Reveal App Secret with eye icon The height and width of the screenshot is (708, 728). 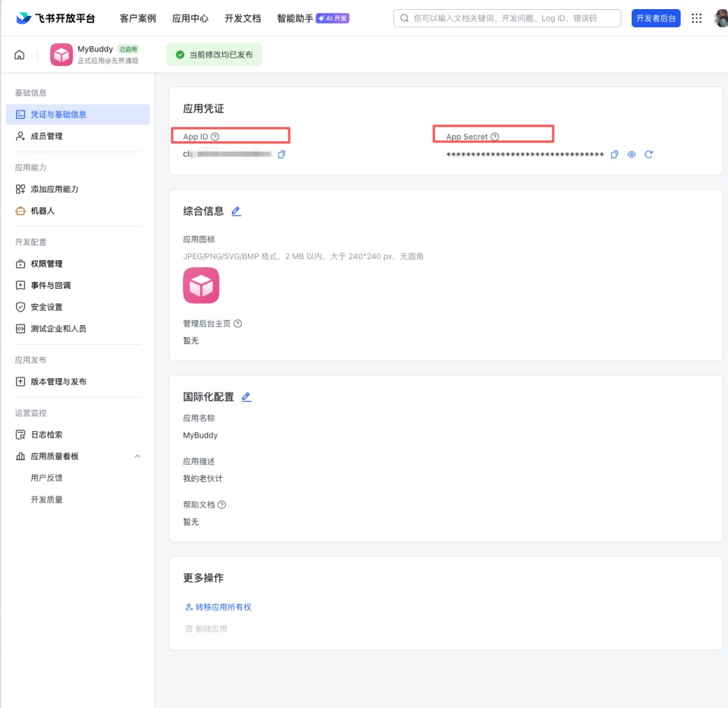pyautogui.click(x=632, y=154)
